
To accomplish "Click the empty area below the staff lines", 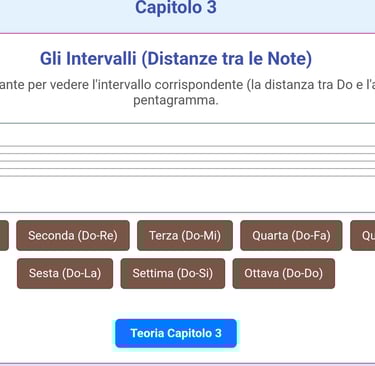I will coord(187,194).
